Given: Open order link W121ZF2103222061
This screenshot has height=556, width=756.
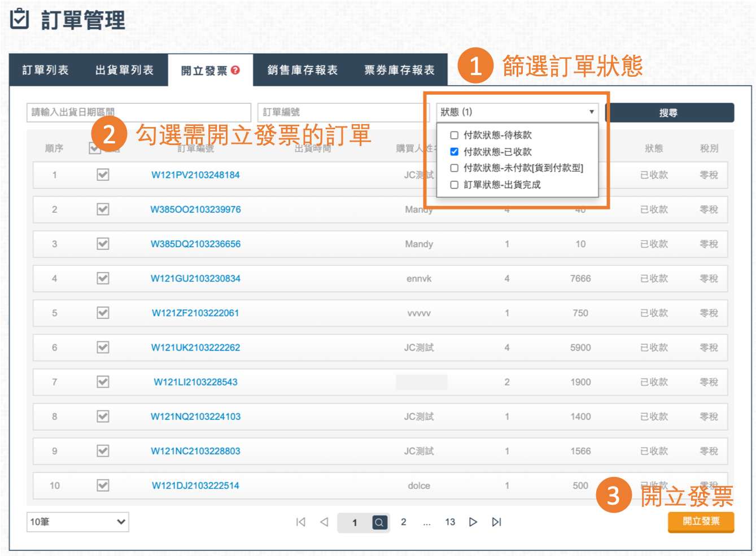Looking at the screenshot, I should point(195,313).
